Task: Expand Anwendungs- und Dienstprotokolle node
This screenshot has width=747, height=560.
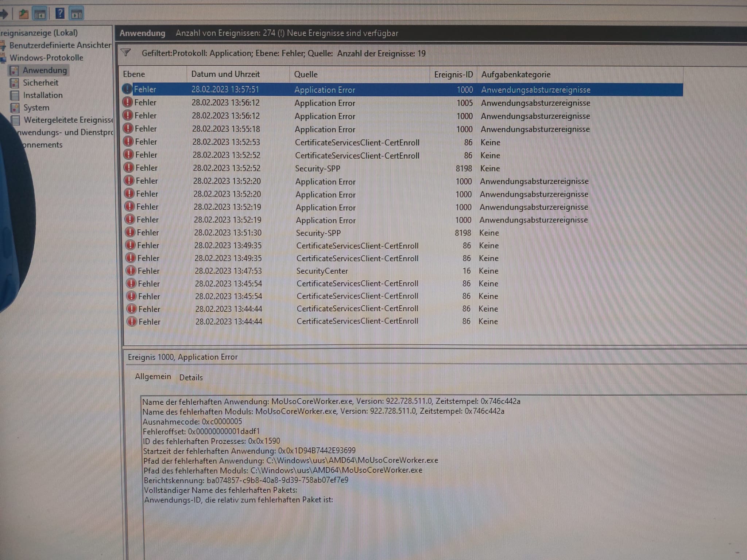Action: (x=66, y=132)
